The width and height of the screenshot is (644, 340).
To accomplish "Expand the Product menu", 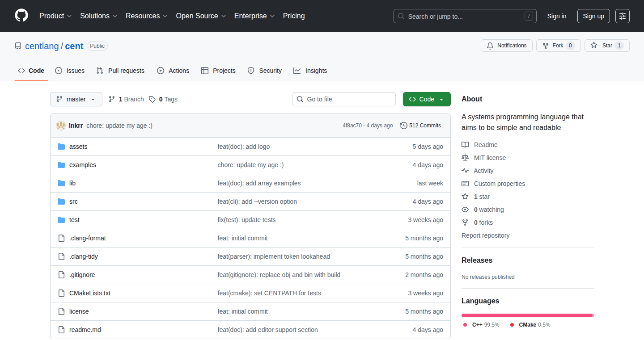I will click(55, 16).
